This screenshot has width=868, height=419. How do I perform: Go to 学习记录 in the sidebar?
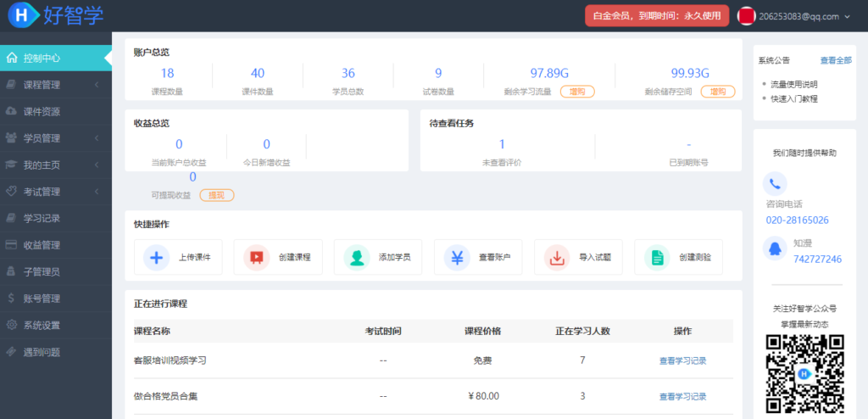point(56,218)
